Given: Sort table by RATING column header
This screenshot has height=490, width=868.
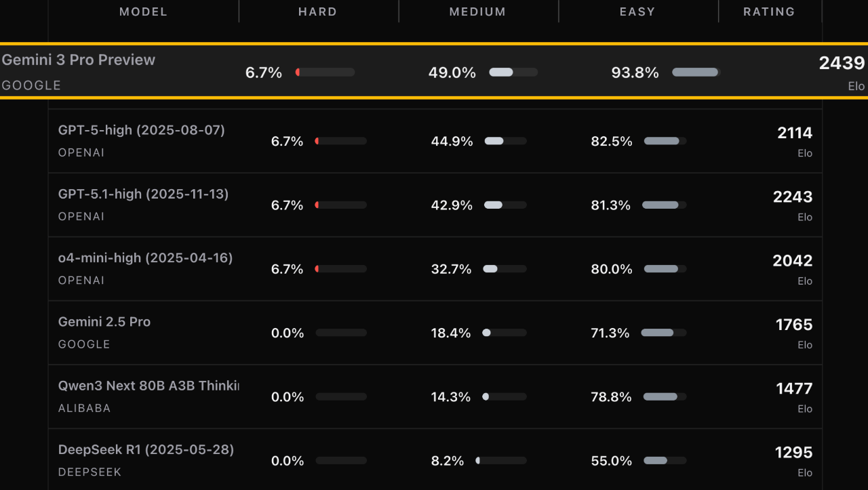Looking at the screenshot, I should [769, 12].
